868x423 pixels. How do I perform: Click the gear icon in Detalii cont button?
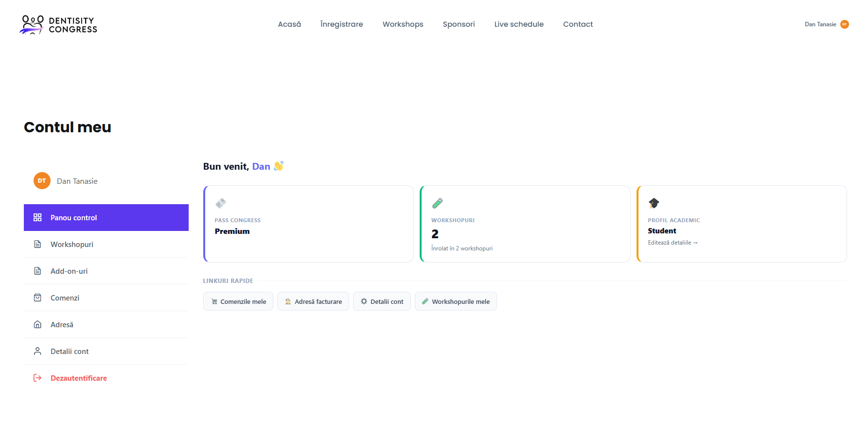tap(364, 301)
